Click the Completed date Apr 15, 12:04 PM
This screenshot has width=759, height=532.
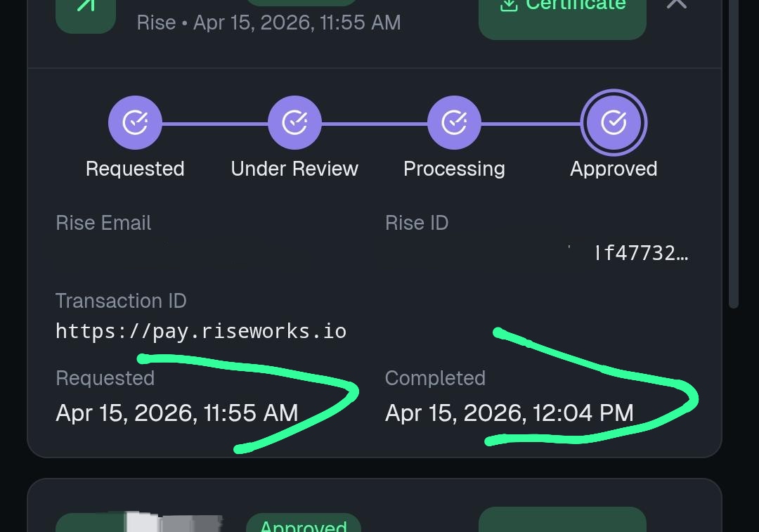point(510,413)
